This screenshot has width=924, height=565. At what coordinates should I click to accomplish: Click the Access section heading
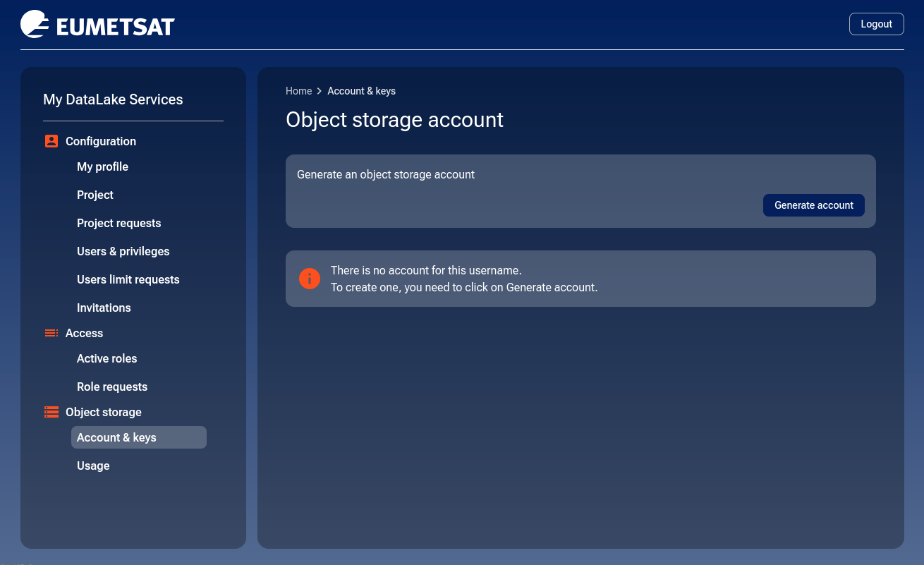coord(84,333)
